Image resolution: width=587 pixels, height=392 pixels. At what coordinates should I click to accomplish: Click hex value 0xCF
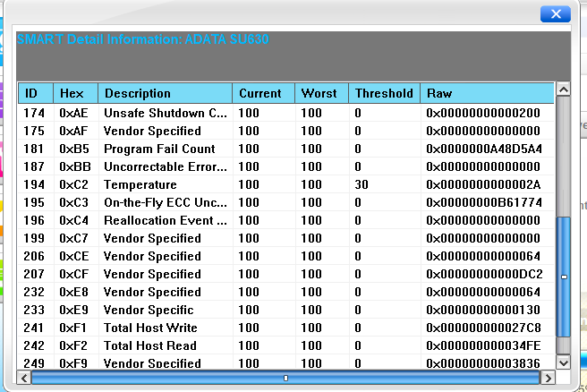coord(73,274)
